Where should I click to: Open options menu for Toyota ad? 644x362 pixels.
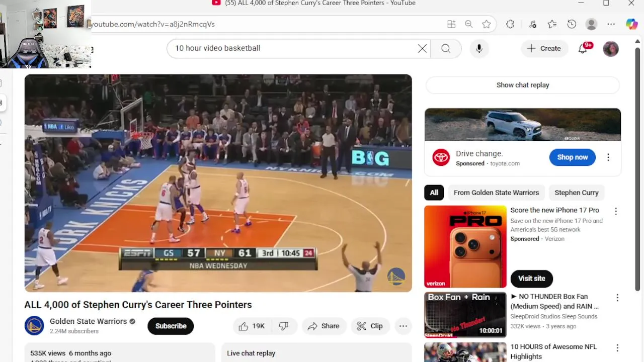[x=608, y=157]
